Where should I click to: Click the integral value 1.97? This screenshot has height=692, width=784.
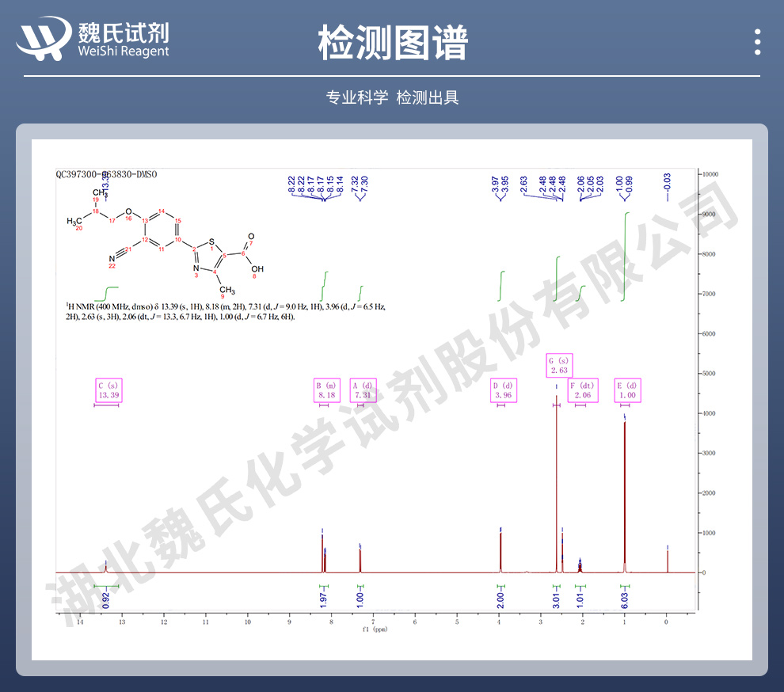click(x=324, y=600)
